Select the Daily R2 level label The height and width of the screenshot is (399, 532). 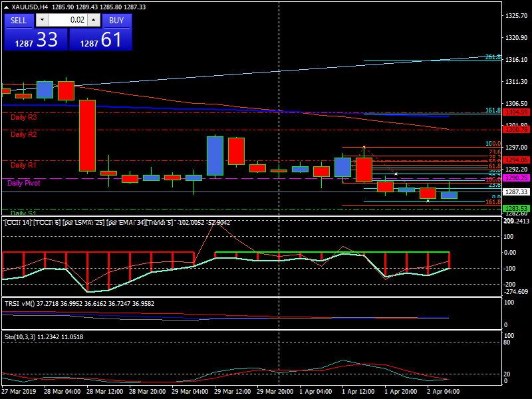(x=24, y=134)
